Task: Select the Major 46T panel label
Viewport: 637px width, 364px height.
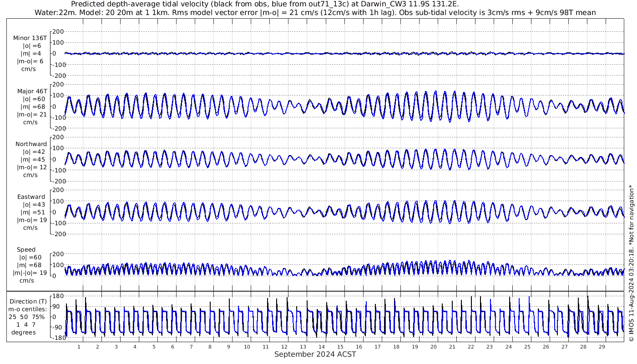Action: (31, 91)
